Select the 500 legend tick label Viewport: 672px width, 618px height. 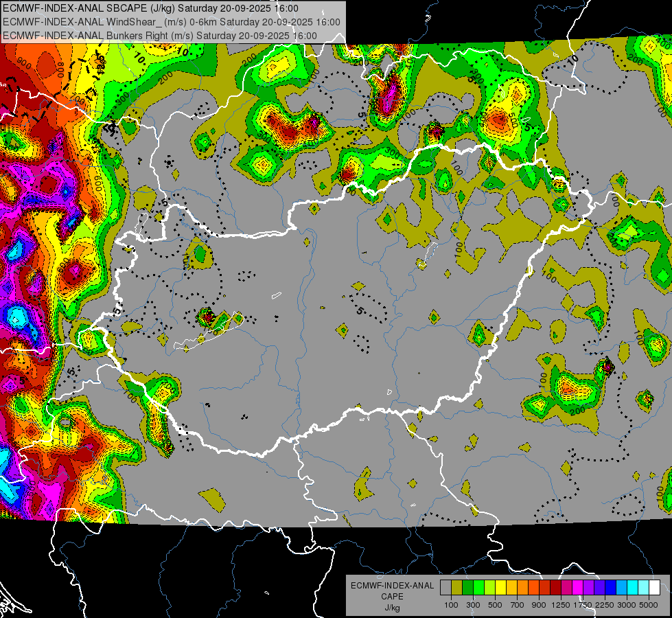coord(495,605)
